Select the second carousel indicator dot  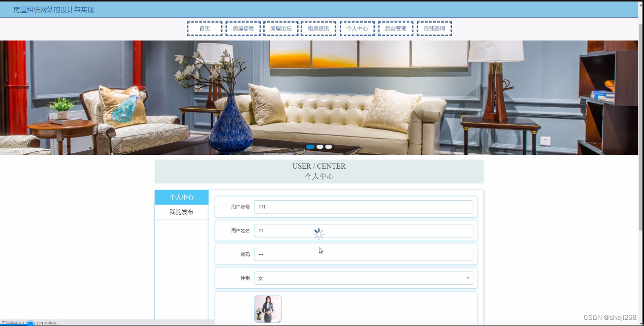click(x=319, y=146)
